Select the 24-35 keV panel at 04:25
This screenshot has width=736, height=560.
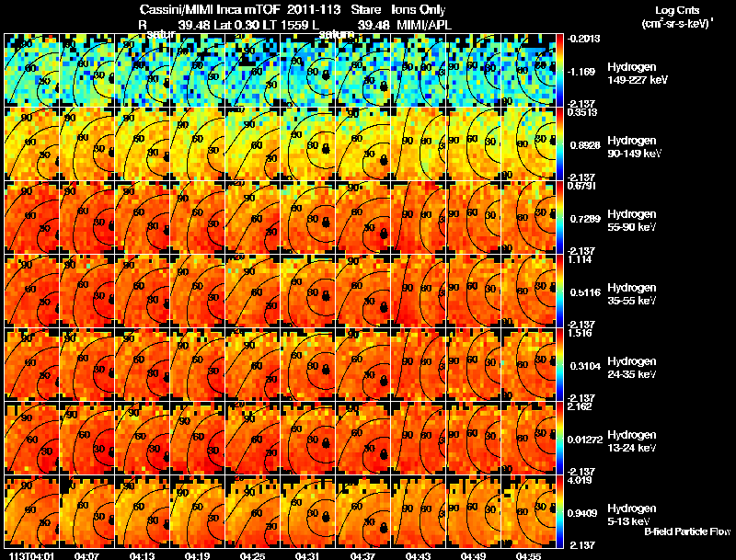tap(252, 364)
